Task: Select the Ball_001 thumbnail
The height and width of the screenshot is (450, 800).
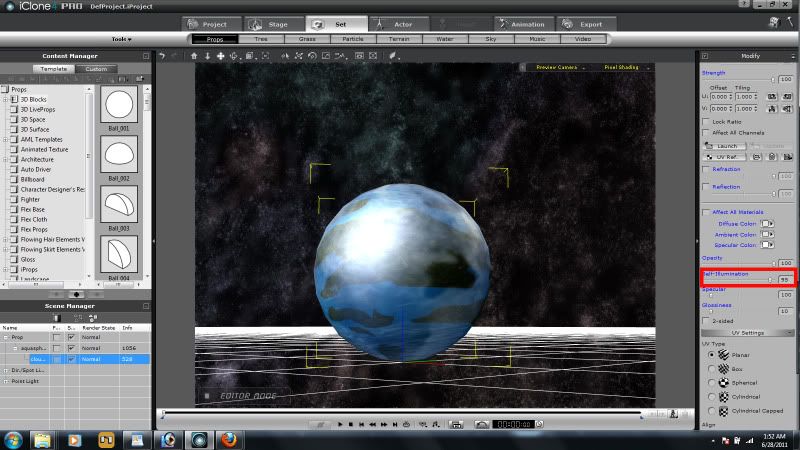Action: [119, 105]
